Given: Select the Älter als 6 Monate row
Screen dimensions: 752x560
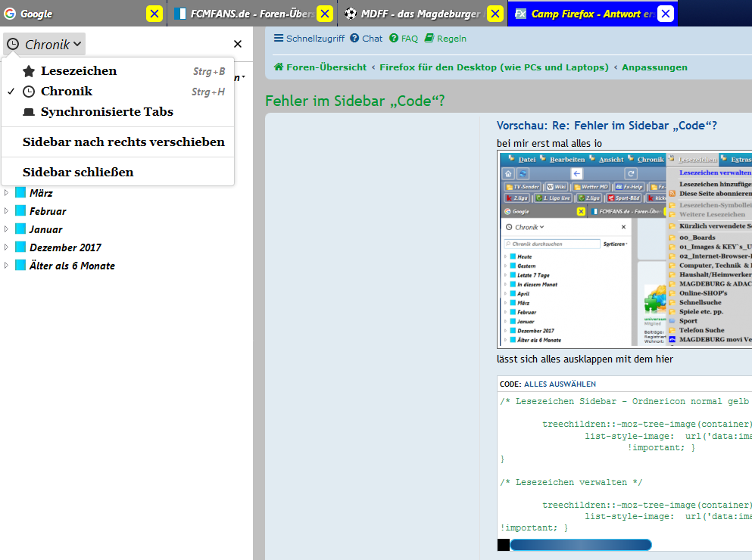Looking at the screenshot, I should coord(126,265).
